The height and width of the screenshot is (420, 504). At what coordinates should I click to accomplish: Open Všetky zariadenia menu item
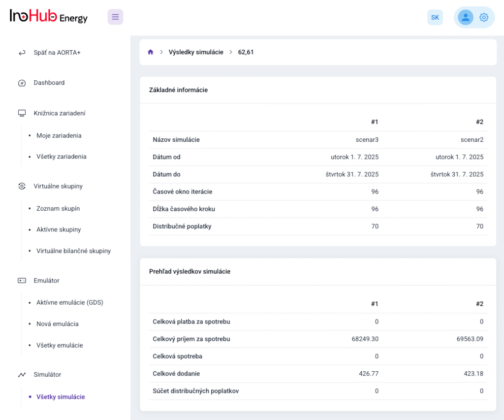pos(61,157)
